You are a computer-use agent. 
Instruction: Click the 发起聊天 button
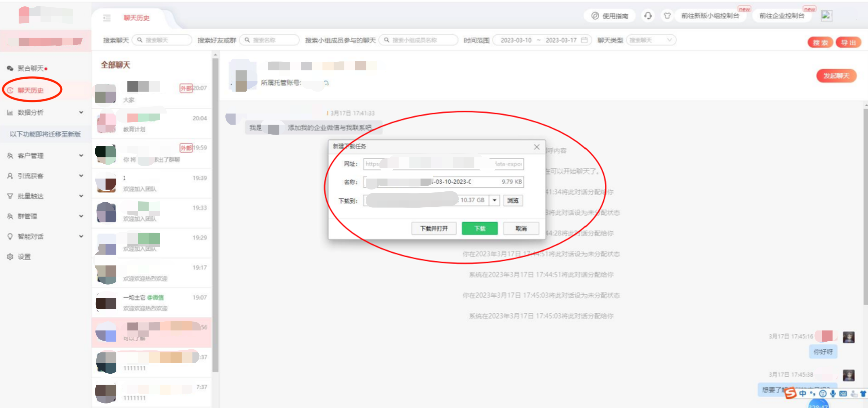(836, 76)
